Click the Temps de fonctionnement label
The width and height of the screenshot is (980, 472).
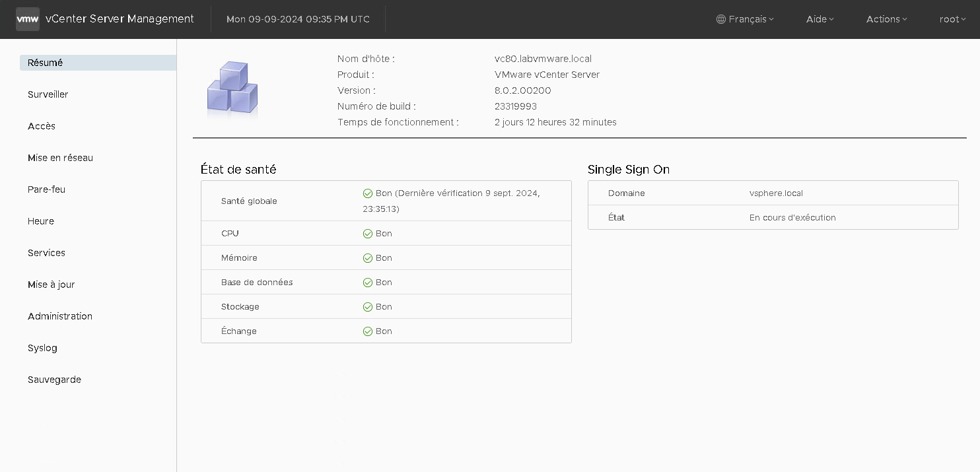pos(398,122)
